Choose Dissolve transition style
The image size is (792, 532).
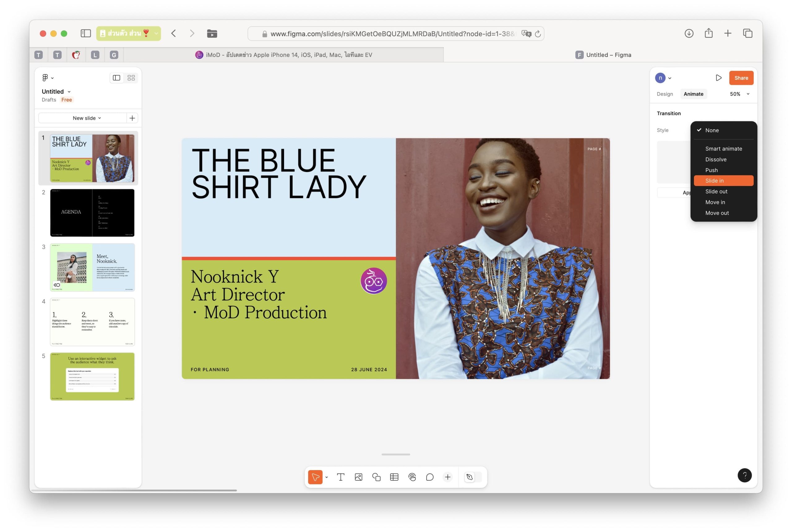pyautogui.click(x=716, y=159)
